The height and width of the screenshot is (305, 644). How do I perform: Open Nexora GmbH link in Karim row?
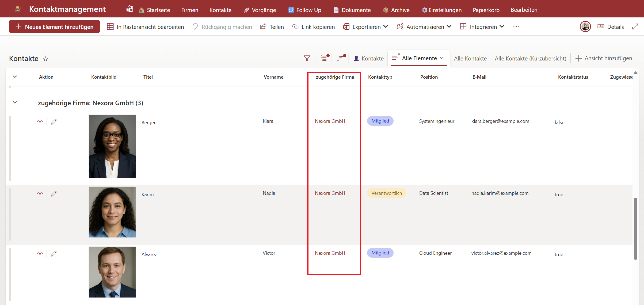[330, 193]
